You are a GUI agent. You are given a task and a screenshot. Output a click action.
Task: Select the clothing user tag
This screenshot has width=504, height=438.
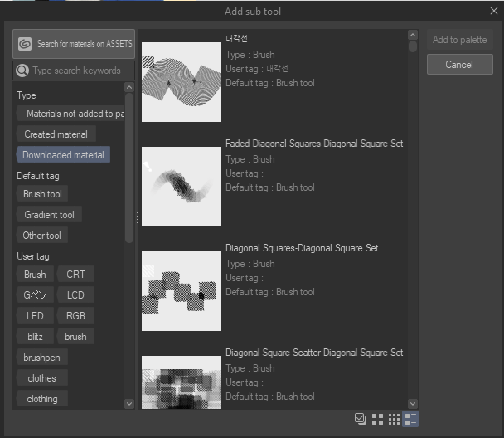(x=42, y=399)
